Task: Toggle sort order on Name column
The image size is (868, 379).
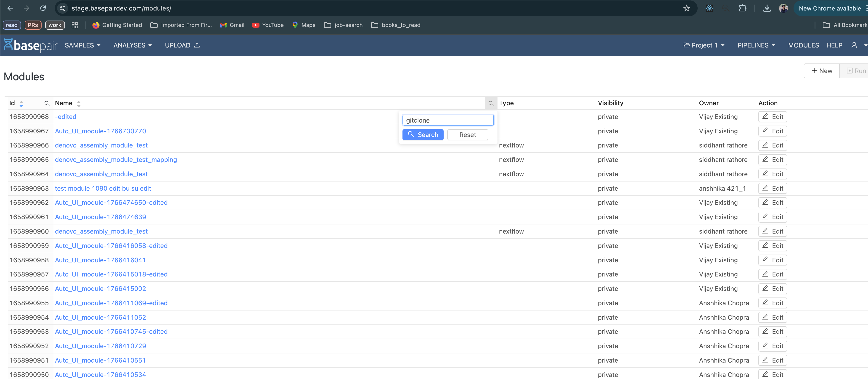Action: (79, 103)
